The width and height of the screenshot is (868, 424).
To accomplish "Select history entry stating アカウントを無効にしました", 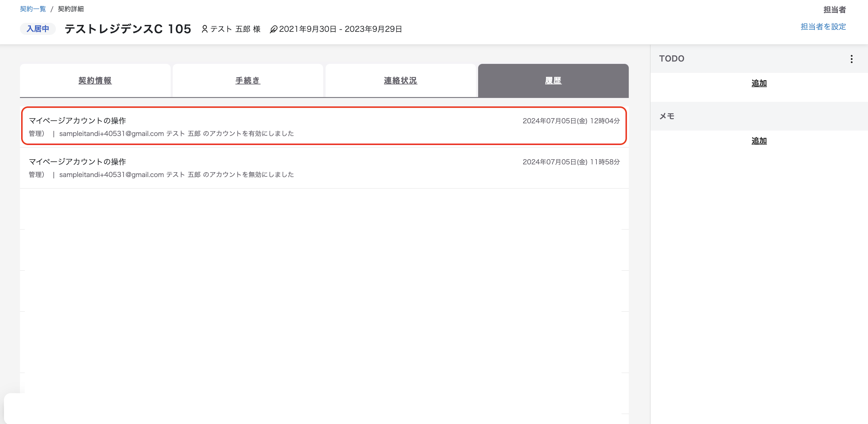I will pos(324,168).
